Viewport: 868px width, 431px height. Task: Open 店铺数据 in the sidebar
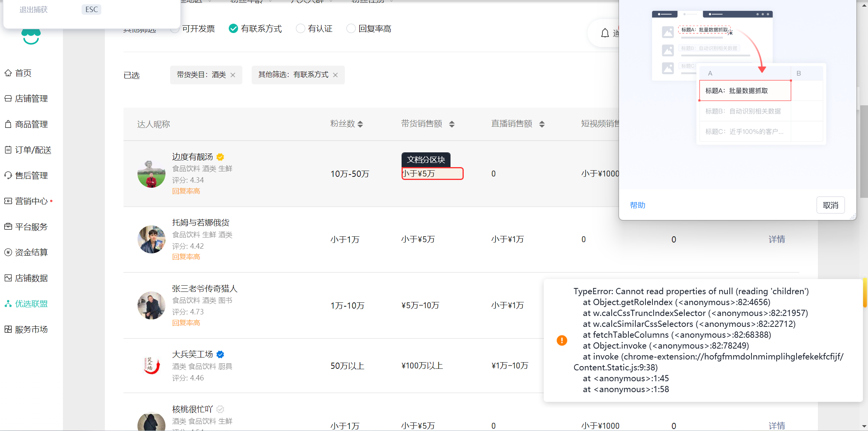[31, 278]
